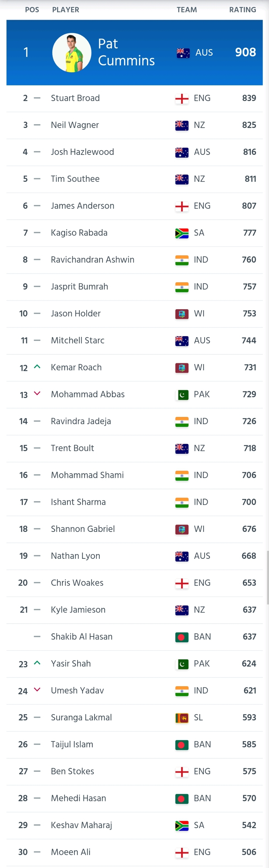Click Pakistan flag beside Mohammad Abbas

(x=182, y=395)
